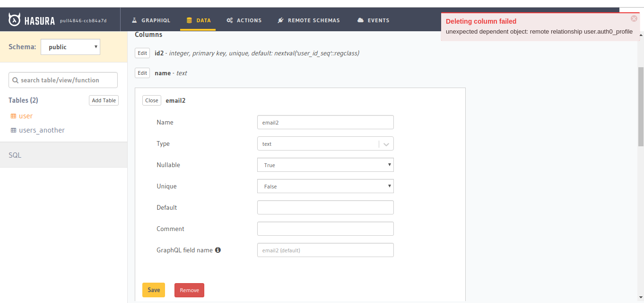Image resolution: width=644 pixels, height=303 pixels.
Task: Save the email2 column changes
Action: 154,290
